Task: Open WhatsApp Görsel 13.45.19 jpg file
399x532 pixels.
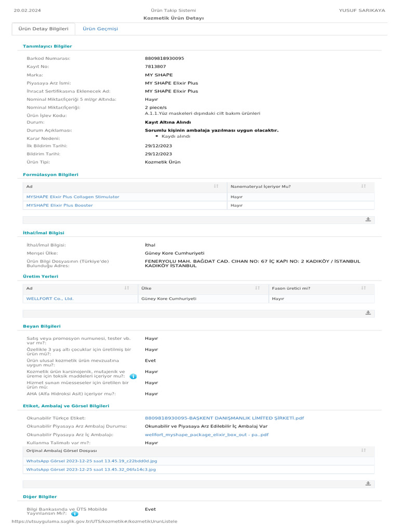Action: click(91, 461)
